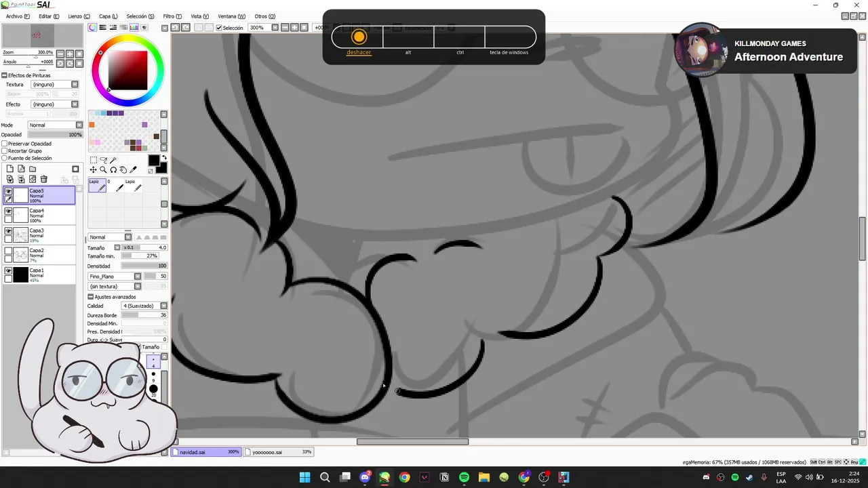Adjust the Densitidad brush slider
The height and width of the screenshot is (488, 868).
(x=144, y=266)
